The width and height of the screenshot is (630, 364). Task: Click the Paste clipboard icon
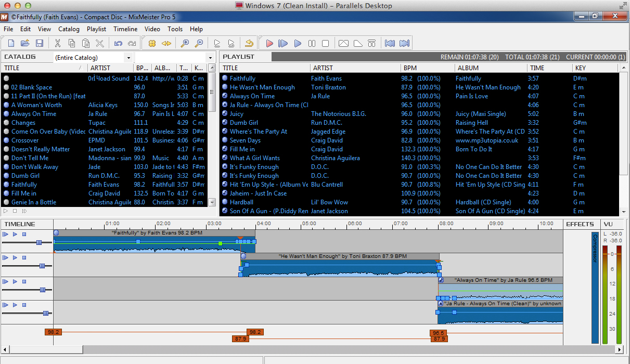pyautogui.click(x=85, y=43)
